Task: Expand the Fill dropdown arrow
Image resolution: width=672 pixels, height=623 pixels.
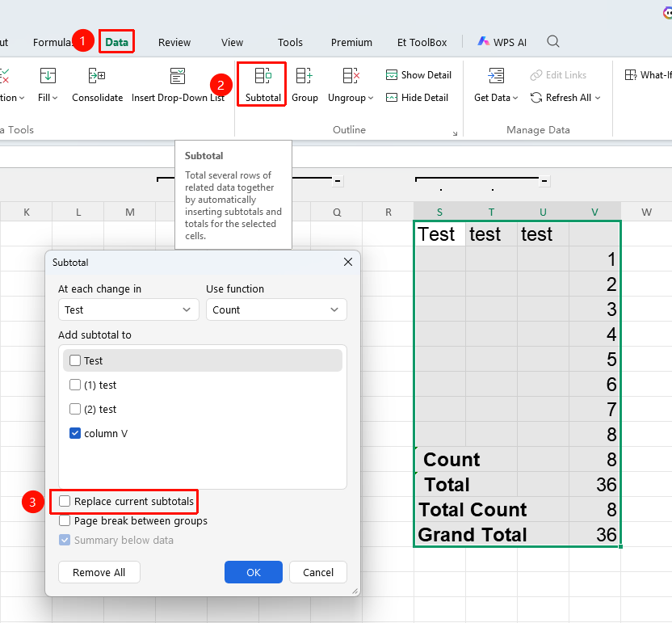Action: pos(55,99)
